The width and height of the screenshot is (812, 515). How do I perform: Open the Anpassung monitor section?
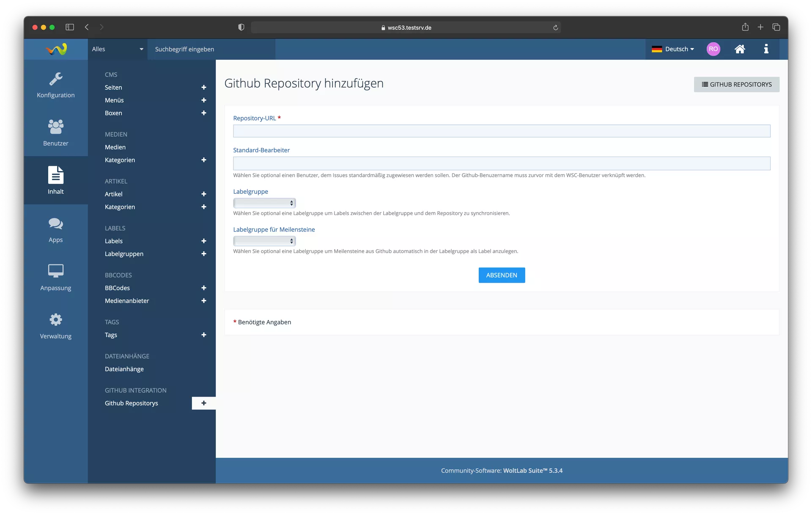pos(55,277)
